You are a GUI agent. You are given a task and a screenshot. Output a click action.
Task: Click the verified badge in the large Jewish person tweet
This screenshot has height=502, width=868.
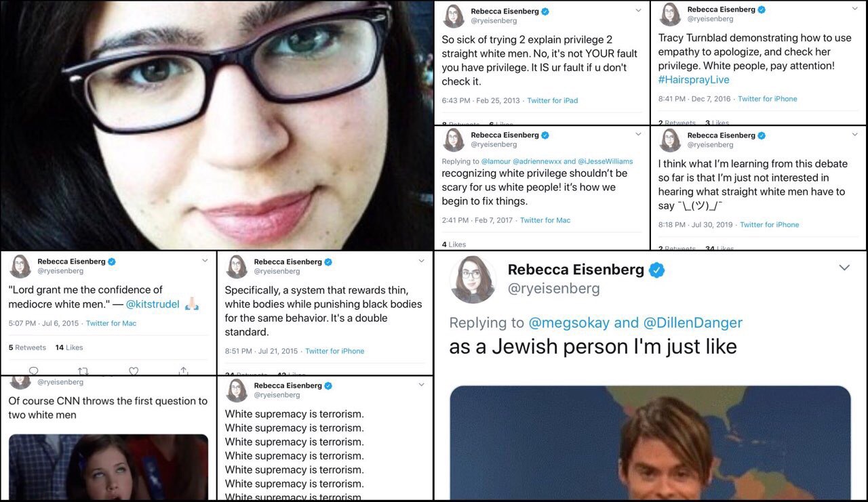[x=656, y=270]
